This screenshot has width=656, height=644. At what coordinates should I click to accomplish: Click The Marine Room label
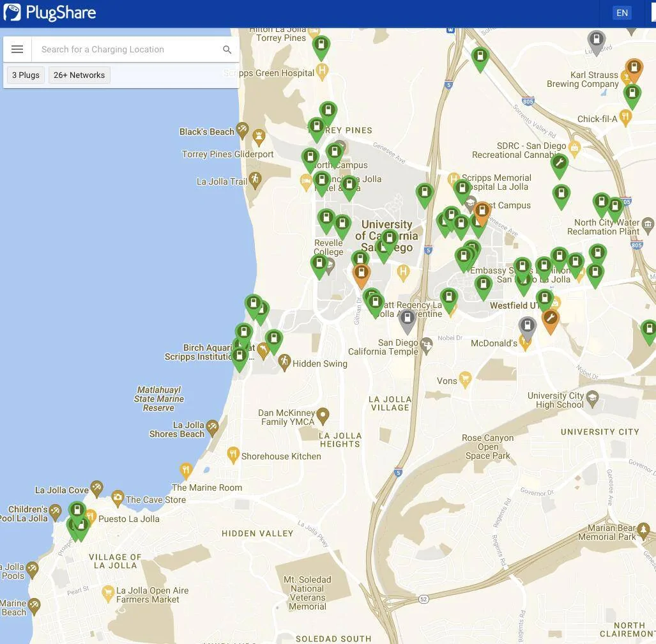[x=207, y=487]
